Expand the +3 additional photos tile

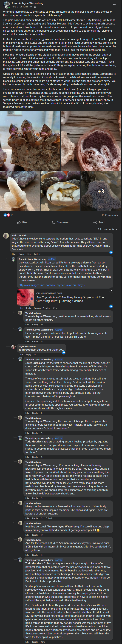pyautogui.click(x=101, y=191)
